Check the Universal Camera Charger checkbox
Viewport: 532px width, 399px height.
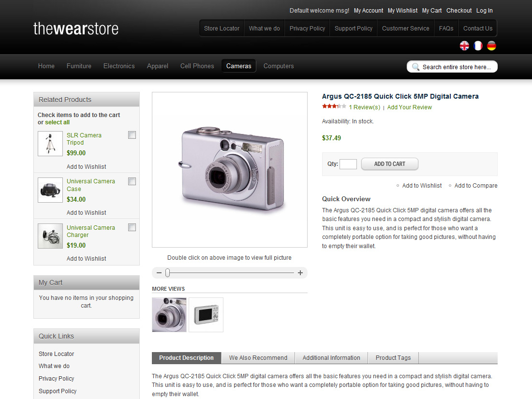click(x=132, y=227)
